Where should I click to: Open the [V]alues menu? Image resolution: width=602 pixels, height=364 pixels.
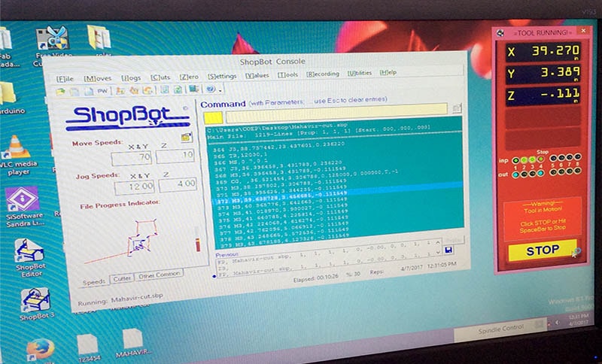(x=257, y=75)
